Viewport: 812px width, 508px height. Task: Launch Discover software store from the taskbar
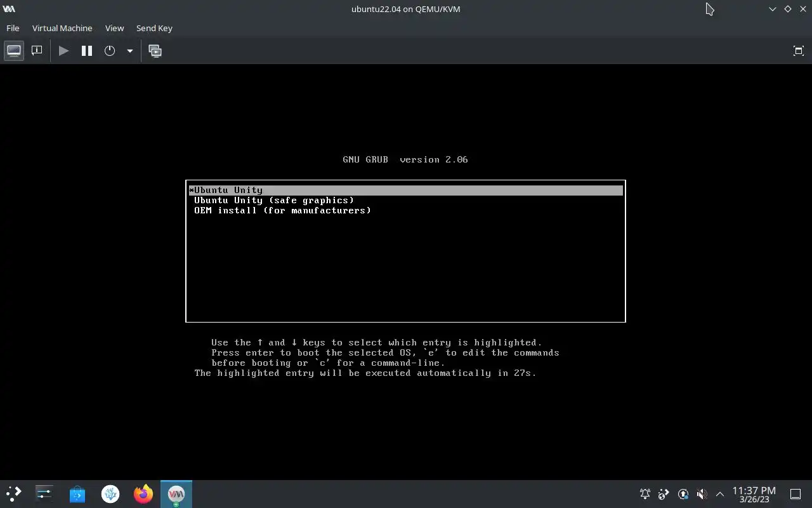point(77,493)
